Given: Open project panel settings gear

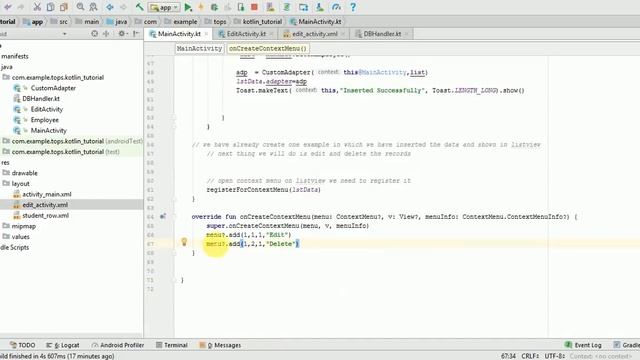Looking at the screenshot, I should [122, 33].
